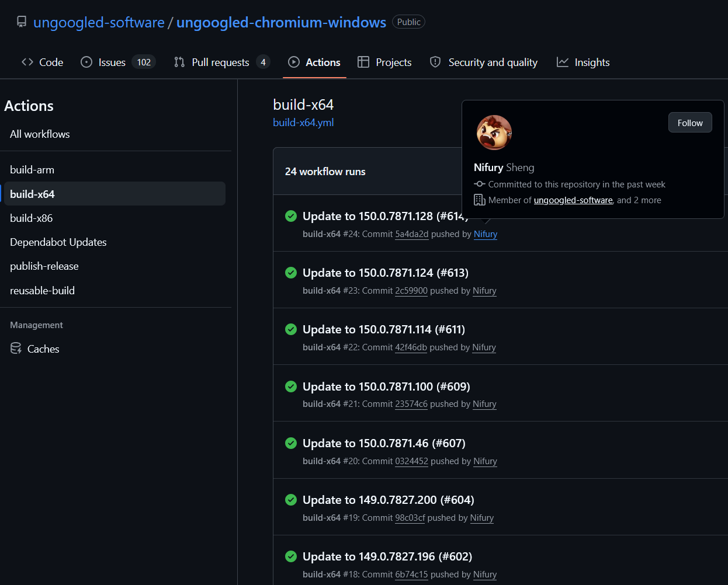Click Nifury Sheng's avatar in hovercard

coord(494,133)
